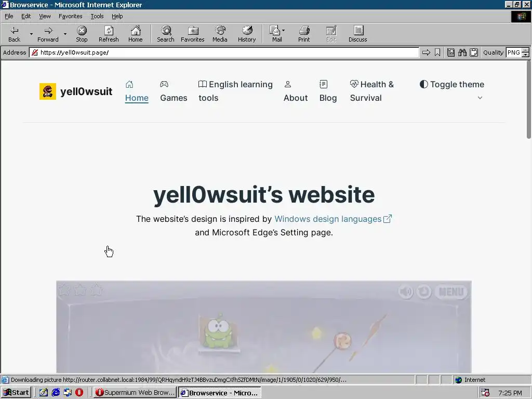Click the Go arrow next to the address bar
The image size is (532, 399).
[426, 52]
